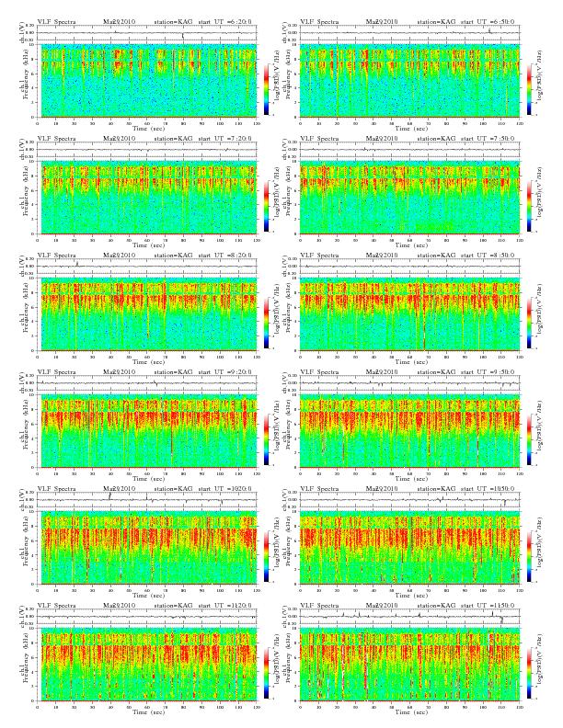Screen dimensions: 563x728
Task: Choose the spectrogram for UT 10:50:0
Action: pyautogui.click(x=409, y=548)
